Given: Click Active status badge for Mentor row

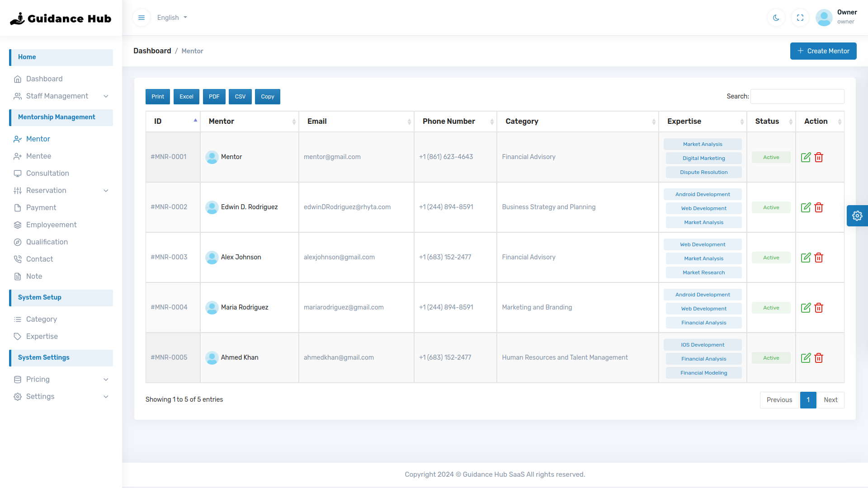Looking at the screenshot, I should [771, 157].
